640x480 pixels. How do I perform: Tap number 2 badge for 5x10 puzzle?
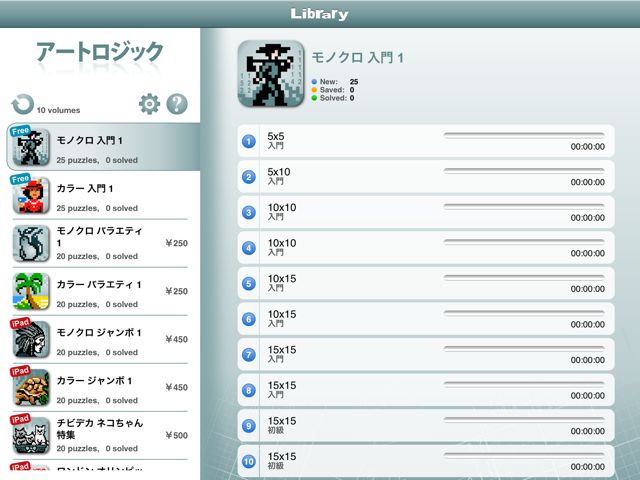(x=249, y=177)
